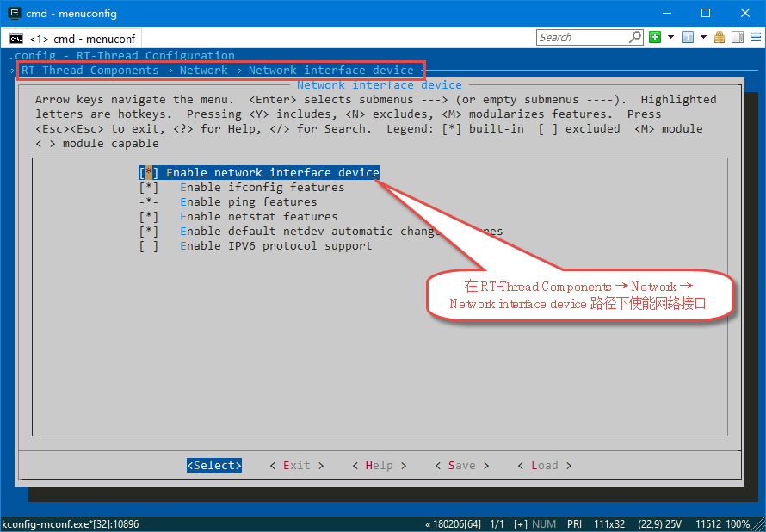Screen dimensions: 766x532
Task: Select the '<1> cmd - menuconf' tab
Action: 72,39
